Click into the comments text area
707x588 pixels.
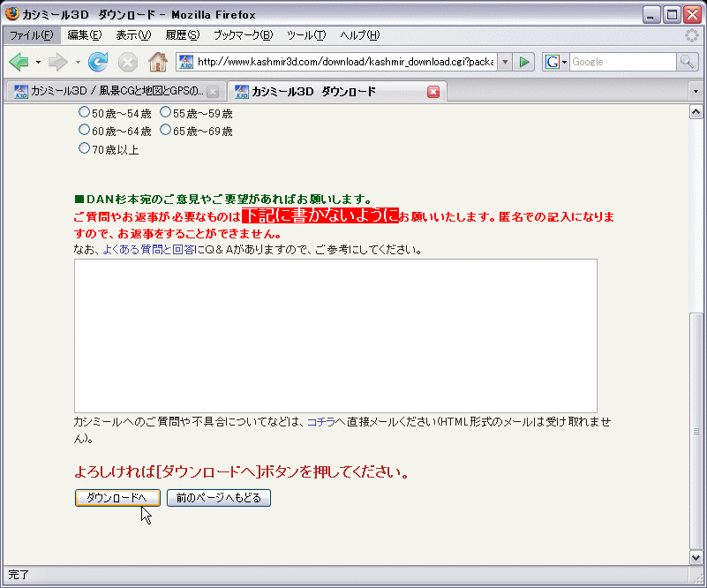(x=335, y=335)
